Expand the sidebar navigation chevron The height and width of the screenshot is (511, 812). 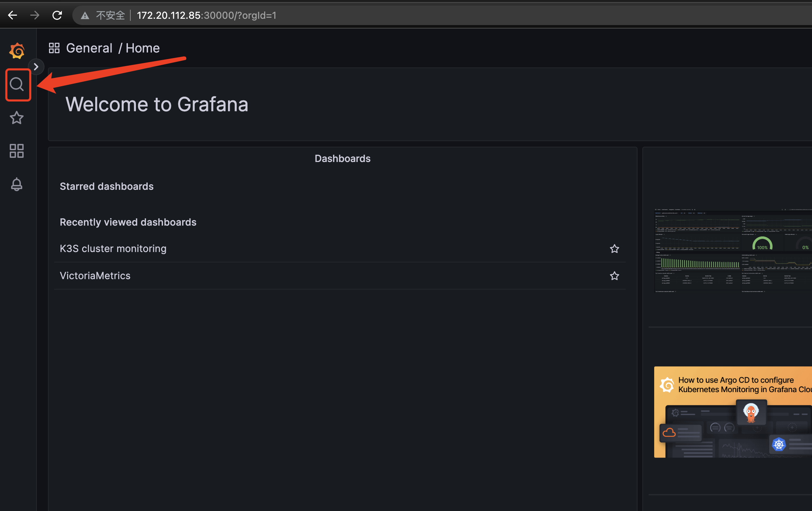click(x=36, y=66)
